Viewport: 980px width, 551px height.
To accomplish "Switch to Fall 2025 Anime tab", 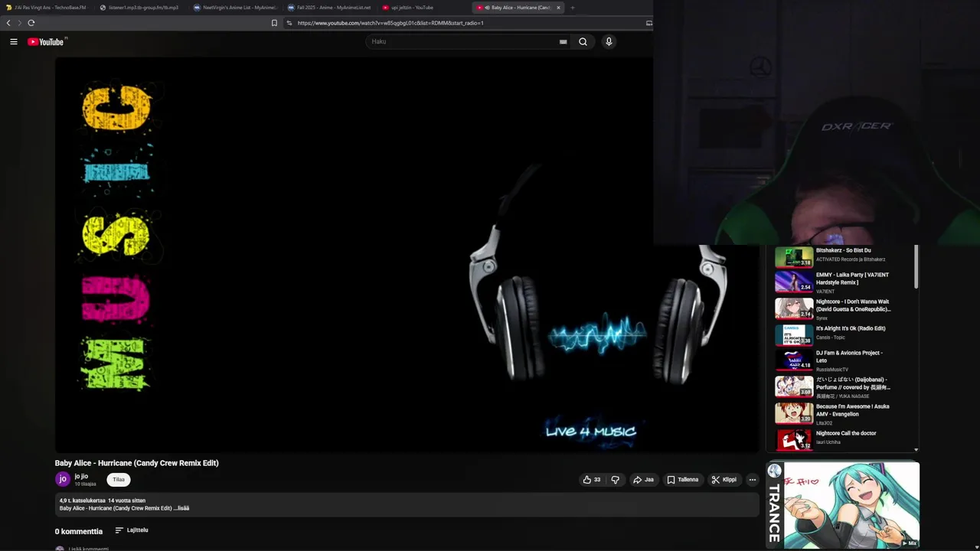I will coord(329,8).
